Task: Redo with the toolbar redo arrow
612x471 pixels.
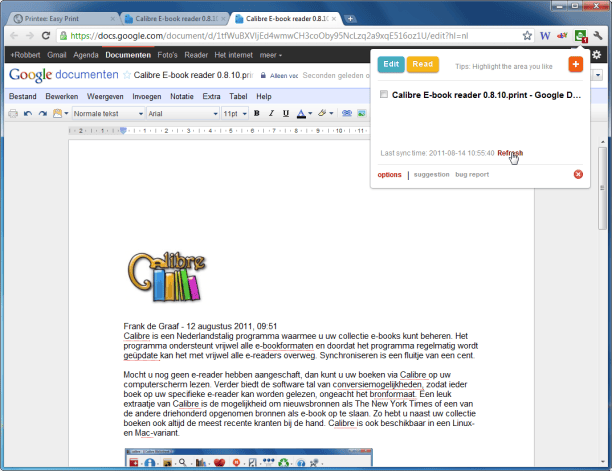Action: [x=43, y=114]
